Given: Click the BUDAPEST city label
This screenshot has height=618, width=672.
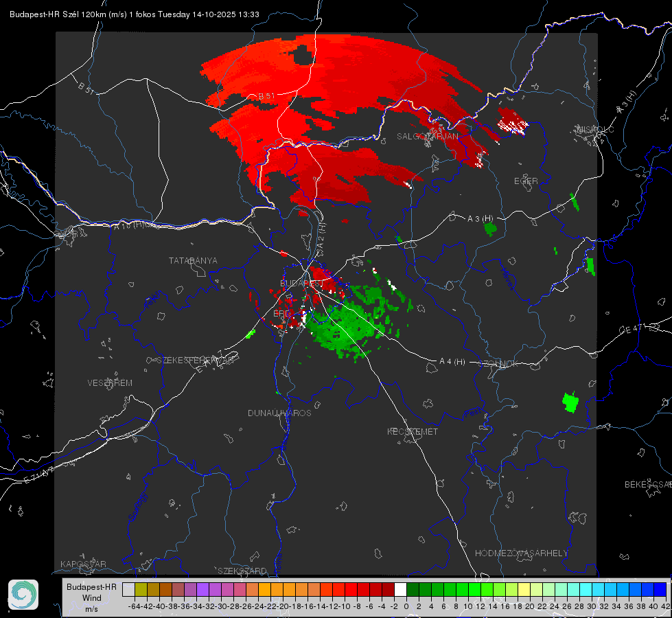Looking at the screenshot, I should point(302,283).
